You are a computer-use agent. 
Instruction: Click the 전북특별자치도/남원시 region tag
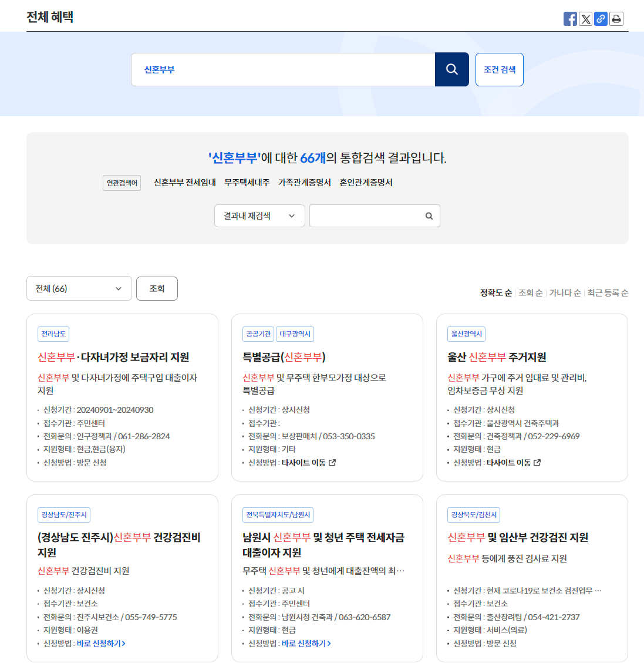278,515
